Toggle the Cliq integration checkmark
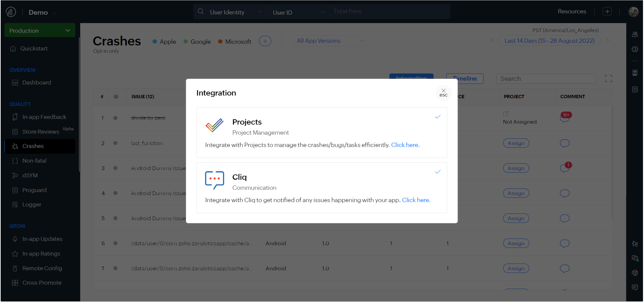This screenshot has width=644, height=303. (437, 172)
